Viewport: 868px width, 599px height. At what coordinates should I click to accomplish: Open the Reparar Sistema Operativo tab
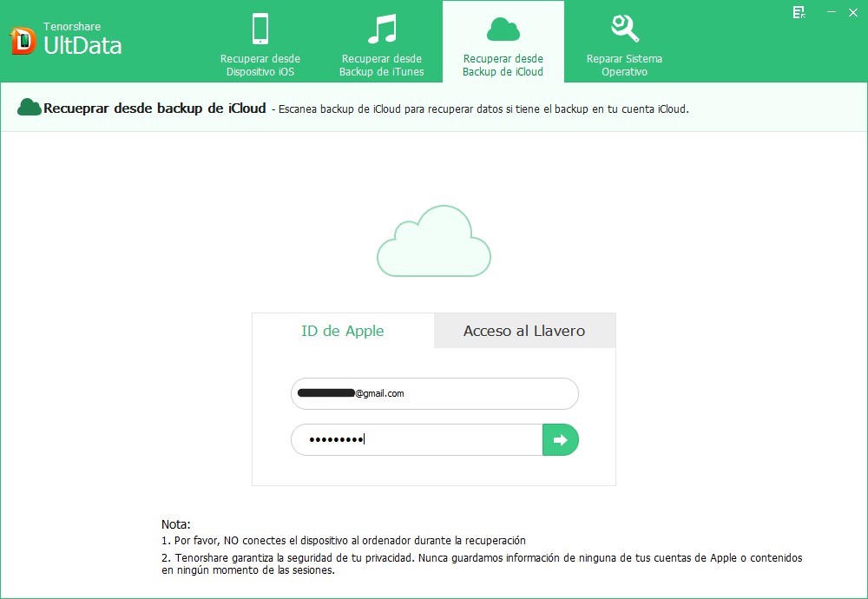coord(624,42)
